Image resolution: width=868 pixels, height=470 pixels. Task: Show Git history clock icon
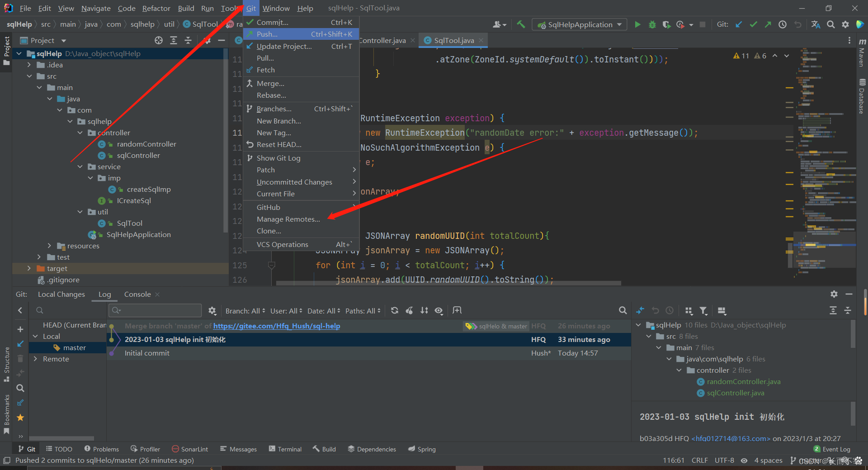click(783, 24)
